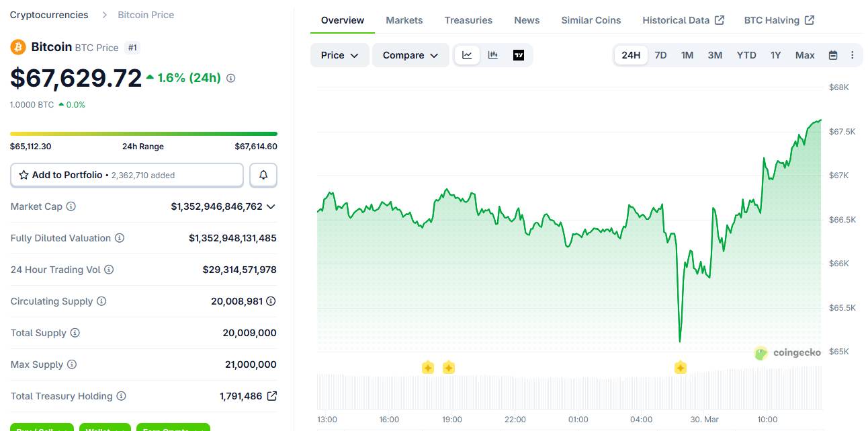
Task: Click a yellow star marker on the chart
Action: pos(428,367)
